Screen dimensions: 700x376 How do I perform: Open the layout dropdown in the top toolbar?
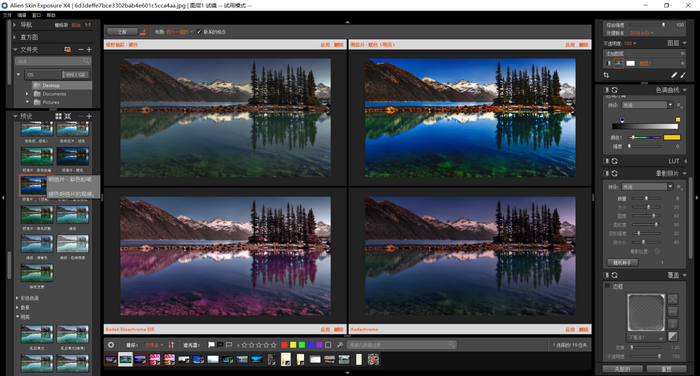pyautogui.click(x=180, y=32)
